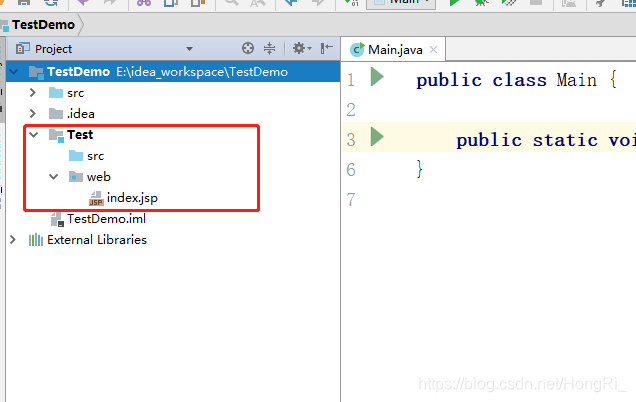Screen dimensions: 636x402
Task: Click the Project panel title label
Action: click(54, 49)
